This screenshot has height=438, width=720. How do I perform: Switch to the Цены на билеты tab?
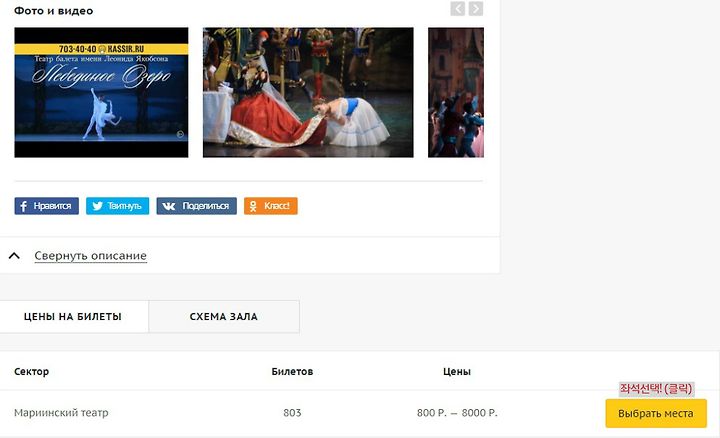point(73,316)
